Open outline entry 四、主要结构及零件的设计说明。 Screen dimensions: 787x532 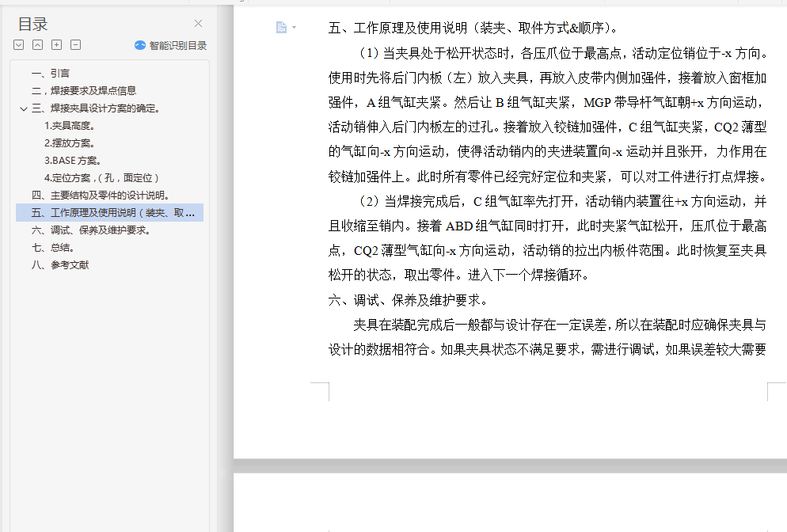101,196
